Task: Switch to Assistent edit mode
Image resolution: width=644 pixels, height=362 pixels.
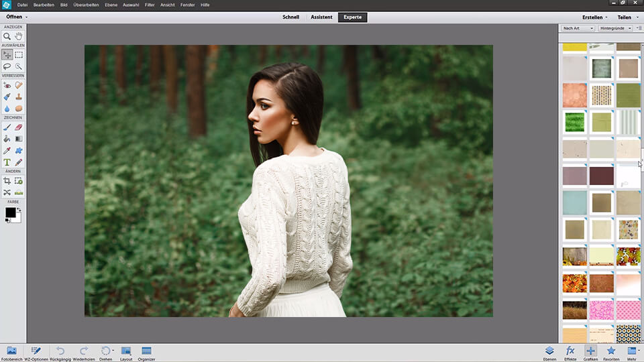Action: coord(321,17)
